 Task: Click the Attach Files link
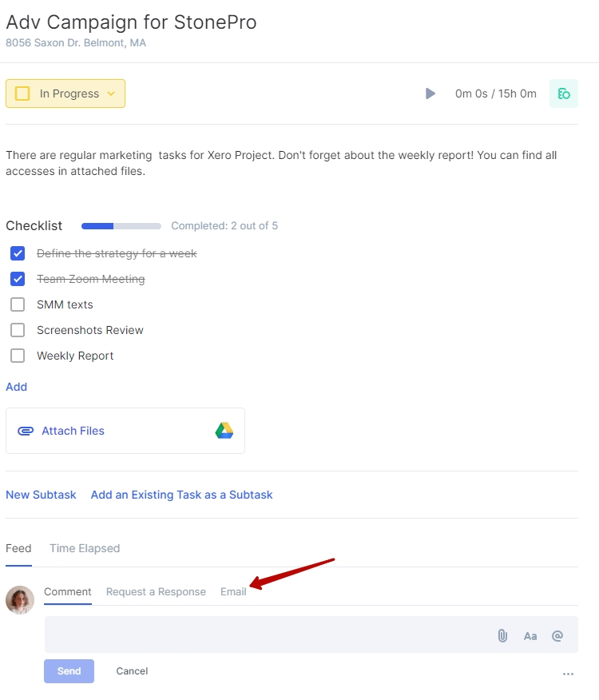tap(73, 431)
